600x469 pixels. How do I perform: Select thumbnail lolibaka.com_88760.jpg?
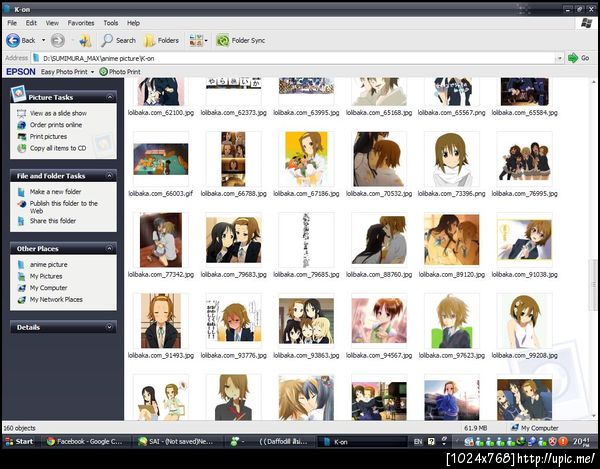click(379, 240)
